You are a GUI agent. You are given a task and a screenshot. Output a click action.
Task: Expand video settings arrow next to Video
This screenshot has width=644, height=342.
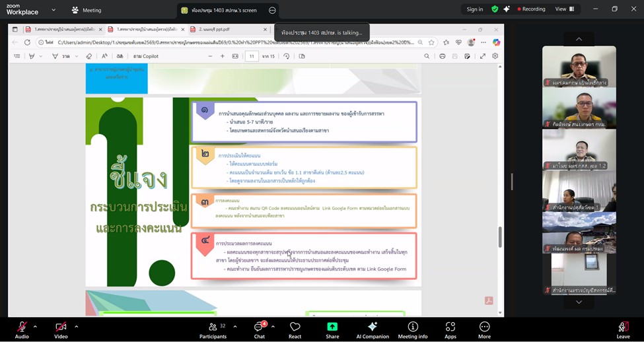[76, 326]
